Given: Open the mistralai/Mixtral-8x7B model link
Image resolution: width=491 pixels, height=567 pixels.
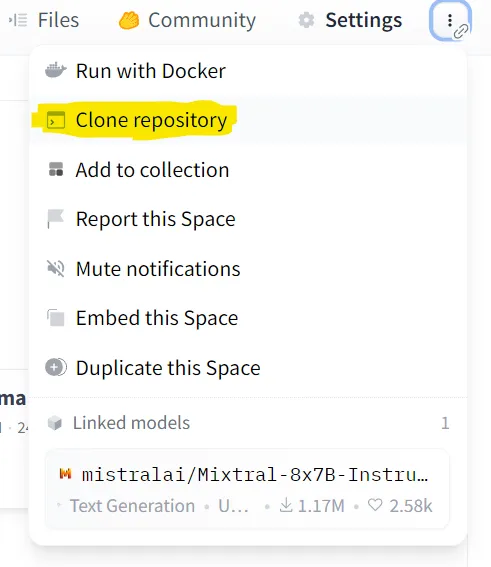Looking at the screenshot, I should point(247,489).
